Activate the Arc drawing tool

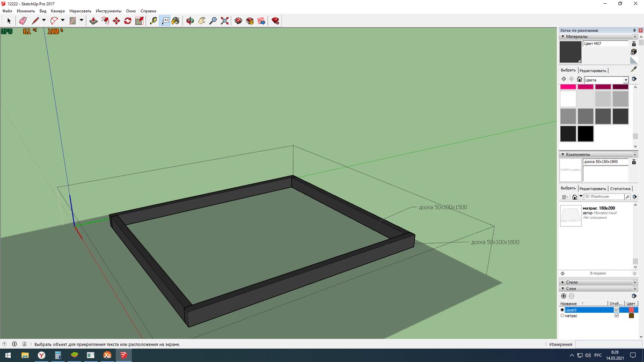tap(54, 21)
